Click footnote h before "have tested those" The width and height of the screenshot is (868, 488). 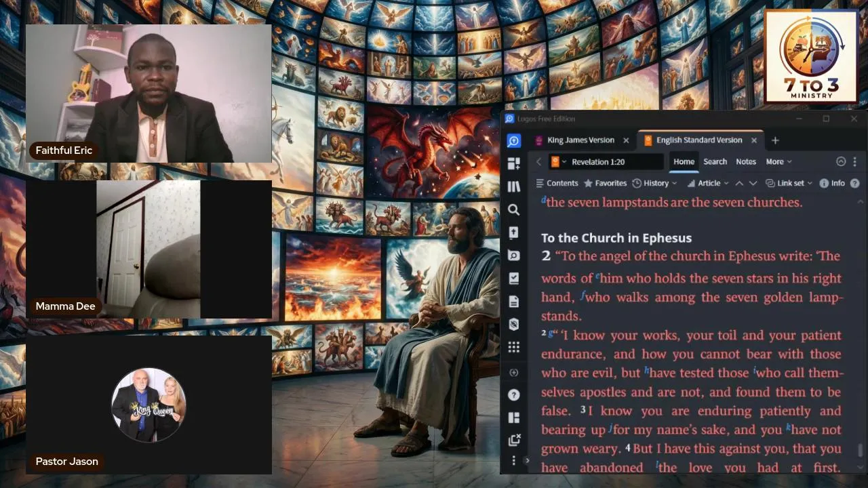647,370
